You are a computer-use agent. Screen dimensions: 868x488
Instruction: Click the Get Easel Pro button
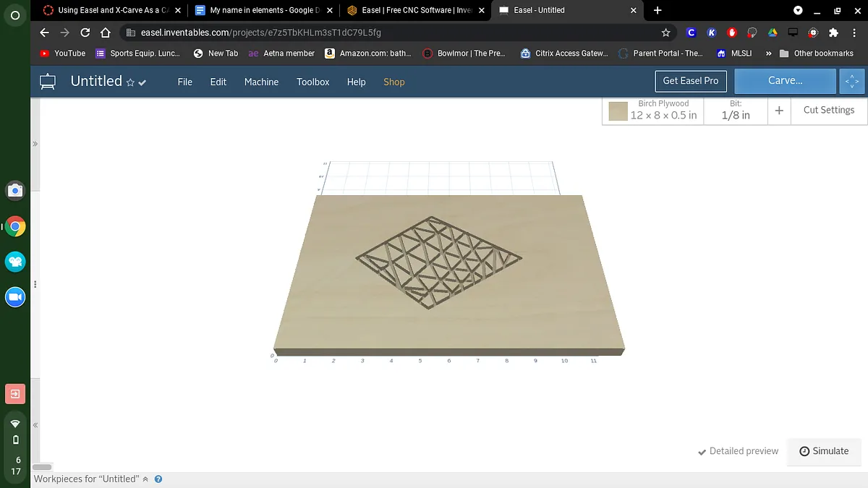[x=691, y=81]
